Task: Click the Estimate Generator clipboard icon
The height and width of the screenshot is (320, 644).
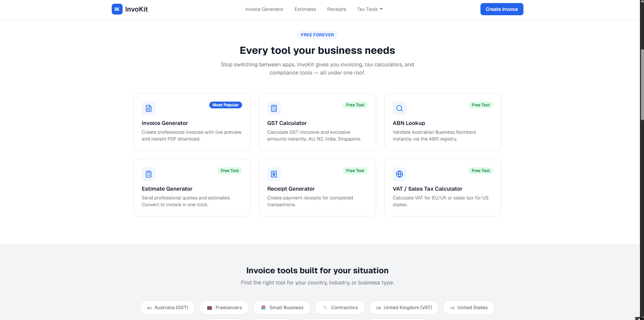Action: tap(149, 174)
